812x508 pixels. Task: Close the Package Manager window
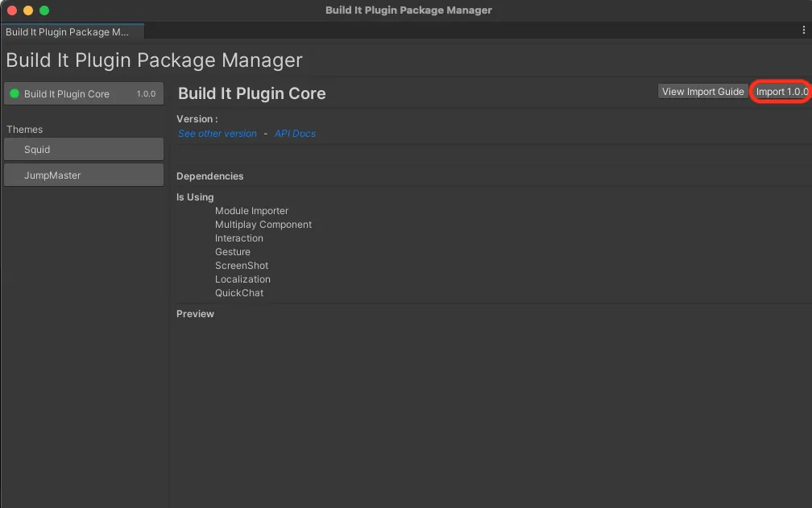[12, 10]
